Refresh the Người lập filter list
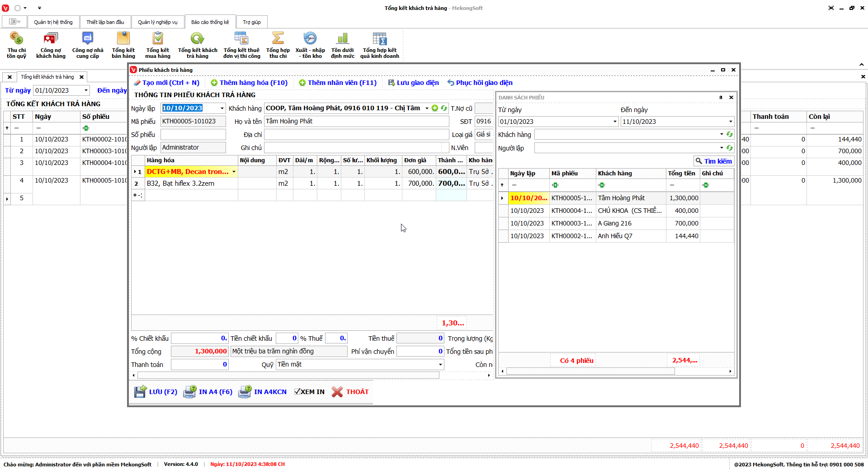868x470 pixels. coord(729,148)
